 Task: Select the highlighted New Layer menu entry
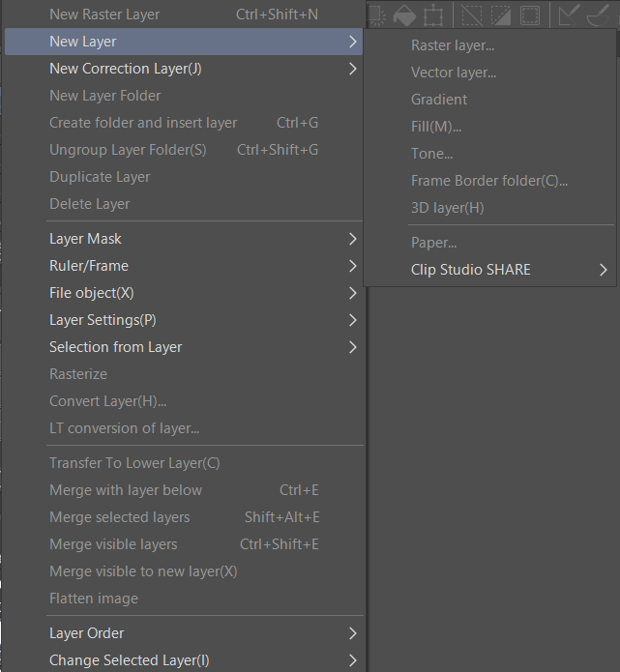pyautogui.click(x=184, y=42)
